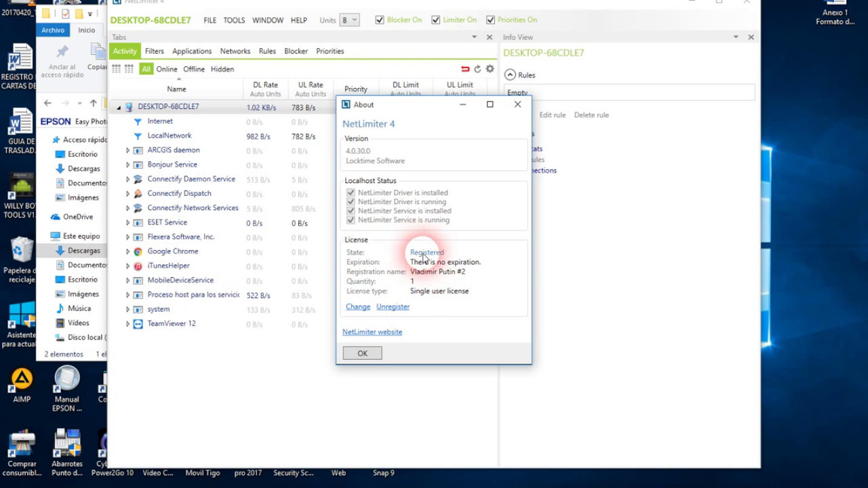Click the first grid view icon in Activity toolbar
The width and height of the screenshot is (868, 488).
click(x=117, y=69)
